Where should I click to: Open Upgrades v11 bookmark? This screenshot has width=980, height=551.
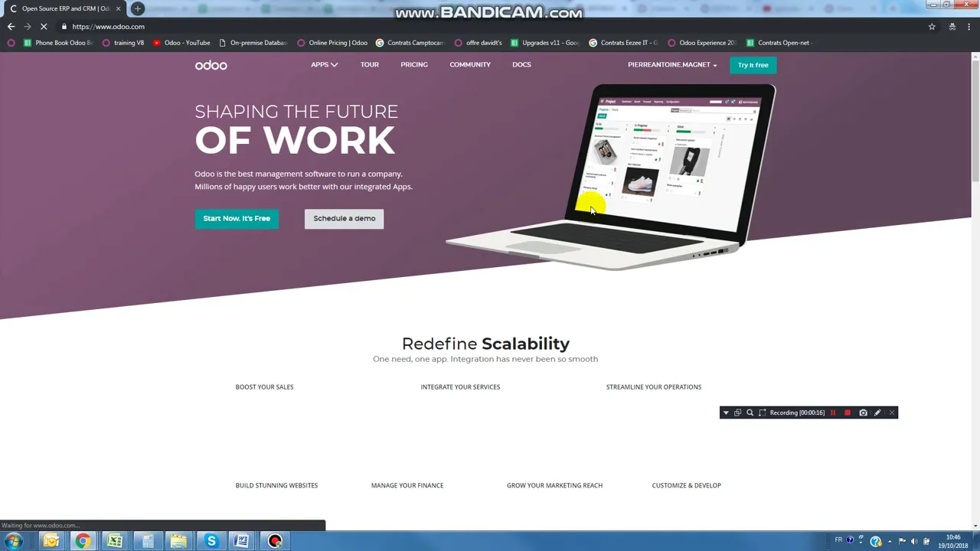[x=545, y=43]
